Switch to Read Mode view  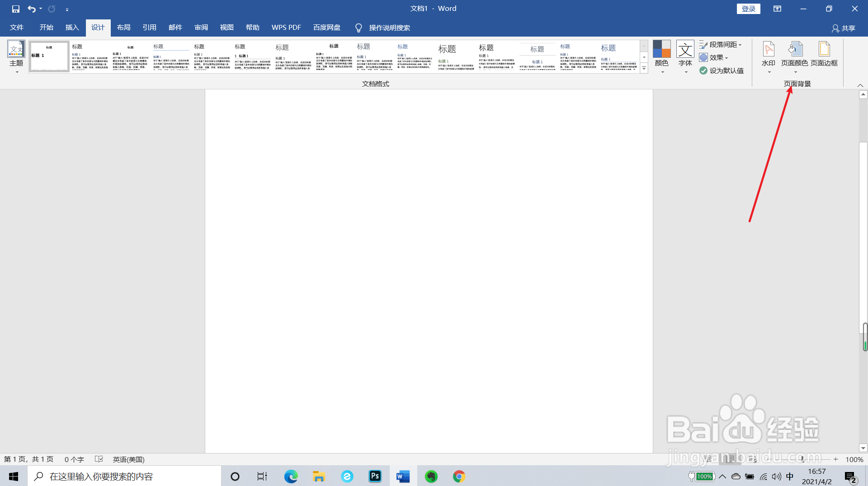(708, 459)
